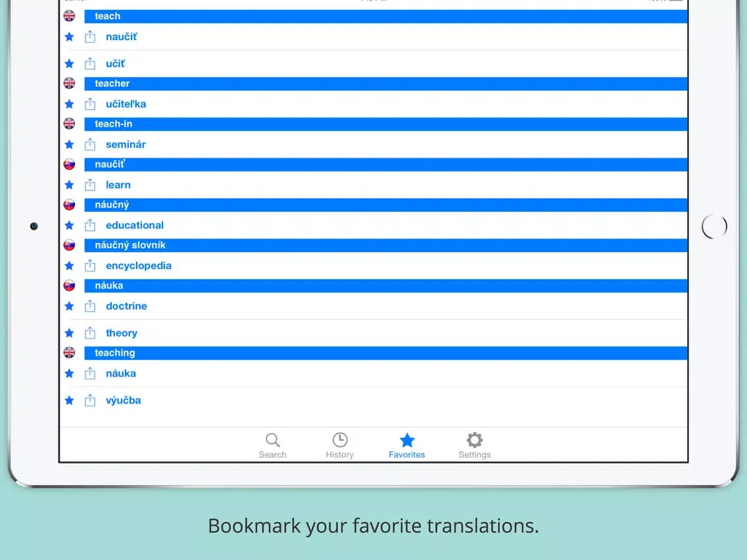Screen dimensions: 747x560
Task: Select the teach header bar
Action: point(386,16)
